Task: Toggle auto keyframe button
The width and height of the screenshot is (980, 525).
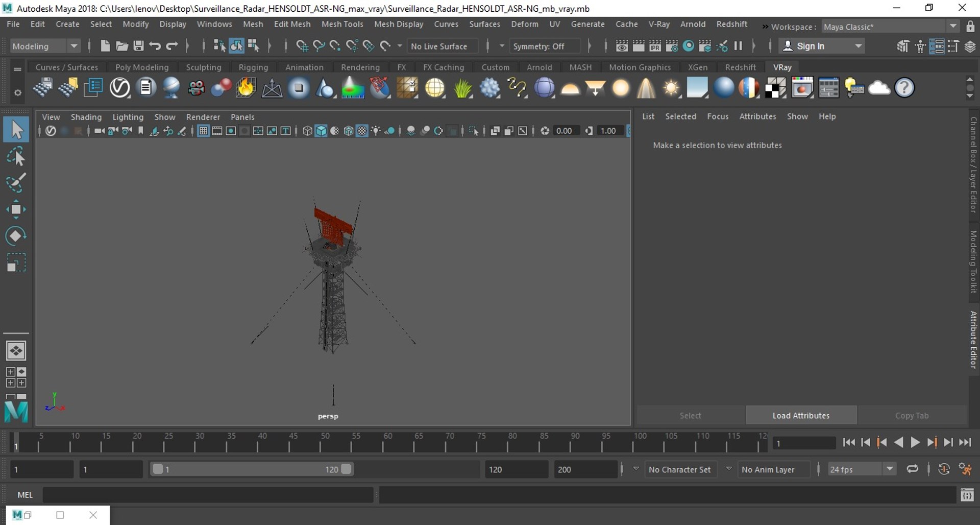Action: tap(944, 469)
